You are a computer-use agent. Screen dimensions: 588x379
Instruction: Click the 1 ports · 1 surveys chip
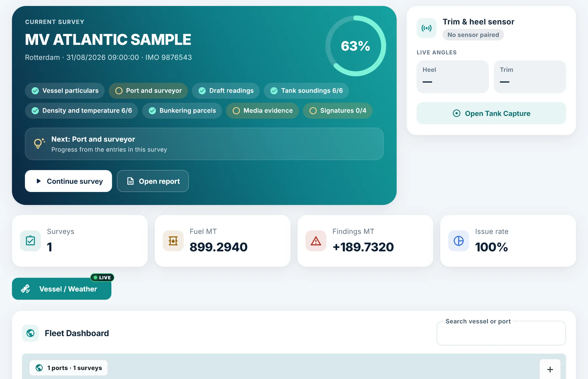point(69,368)
